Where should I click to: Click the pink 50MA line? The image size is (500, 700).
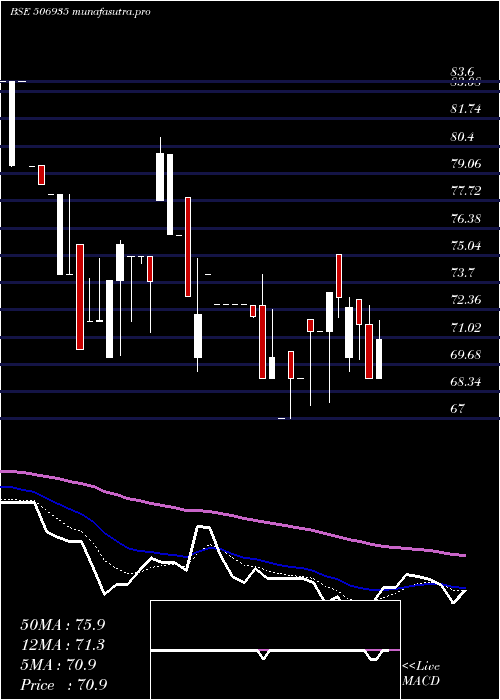[x=232, y=515]
